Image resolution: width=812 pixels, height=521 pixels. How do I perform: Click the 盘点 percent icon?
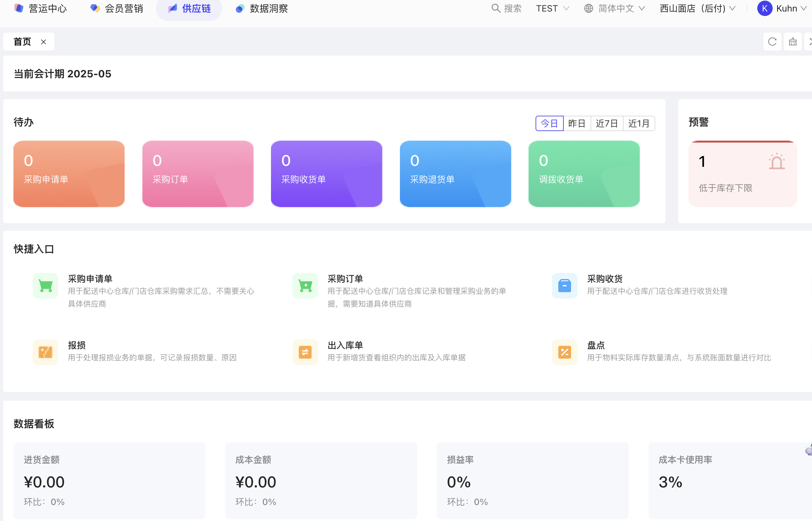(564, 352)
